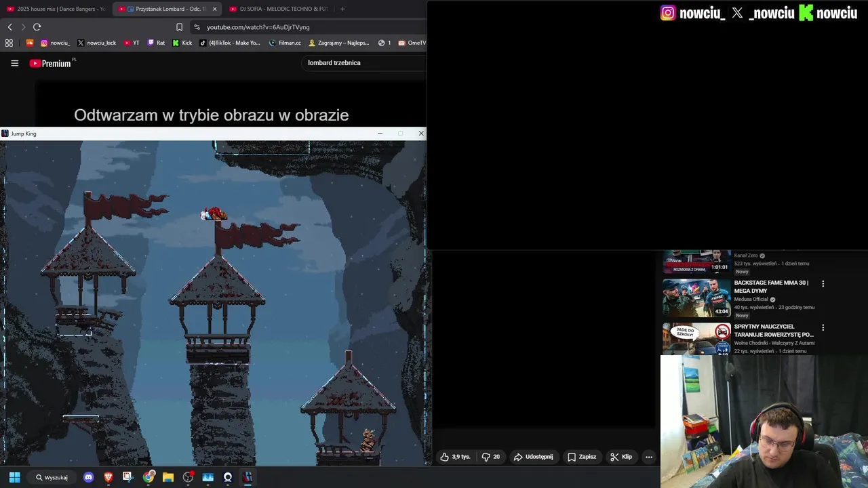This screenshot has height=488, width=868.
Task: Open the apps grid in the bookmarks bar
Action: pyautogui.click(x=9, y=43)
